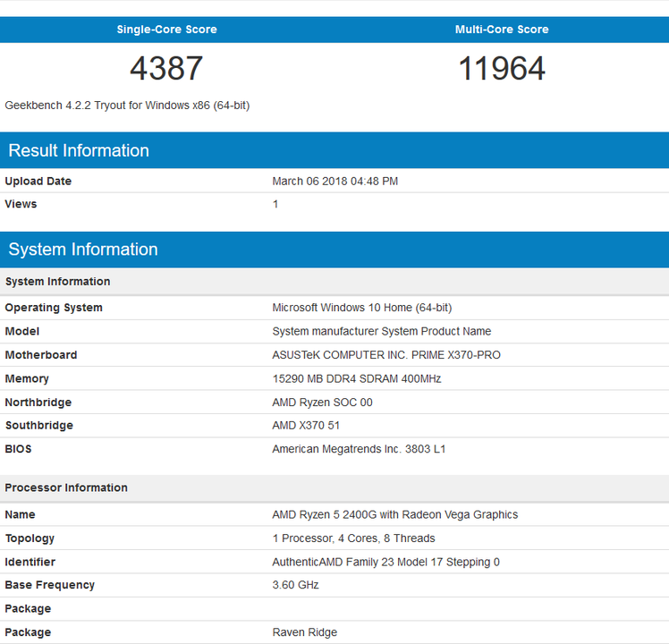Click the Northbridge label
This screenshot has width=669, height=644.
point(38,402)
